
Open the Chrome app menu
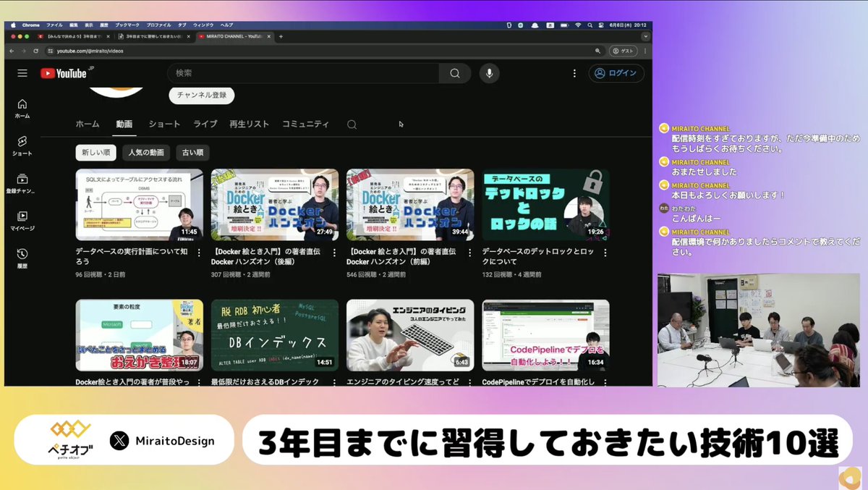pyautogui.click(x=31, y=25)
